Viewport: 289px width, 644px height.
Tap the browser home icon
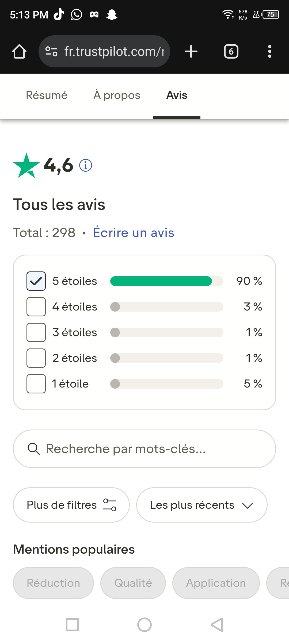click(x=19, y=51)
